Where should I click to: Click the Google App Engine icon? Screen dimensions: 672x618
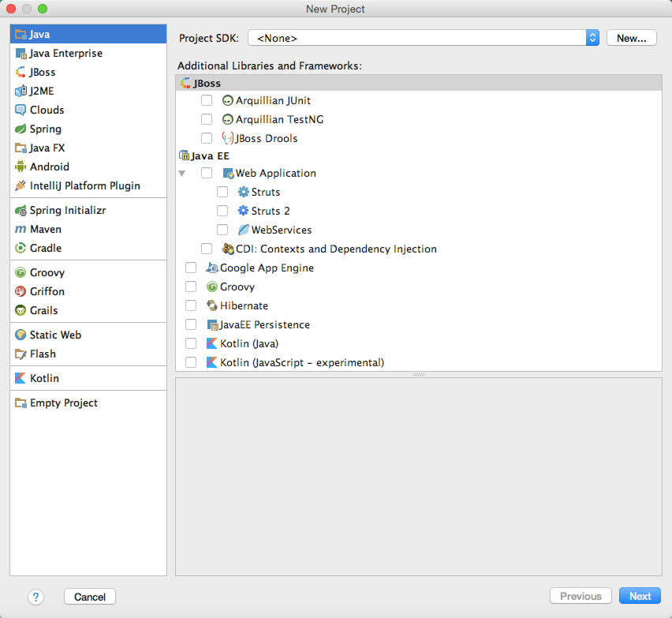[212, 268]
